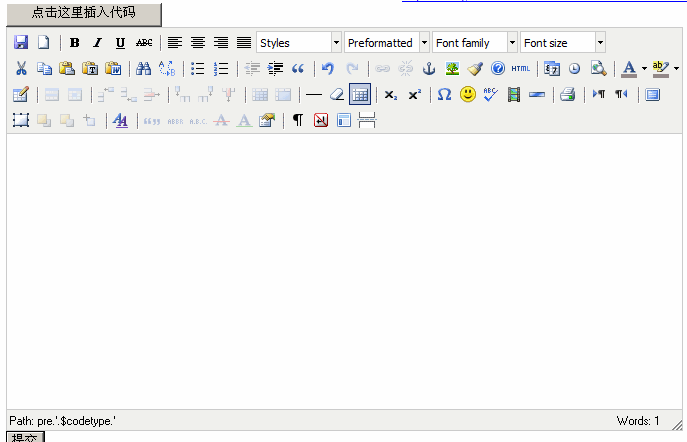Toggle Underline formatting
Screen dimensions: 687x442
120,42
